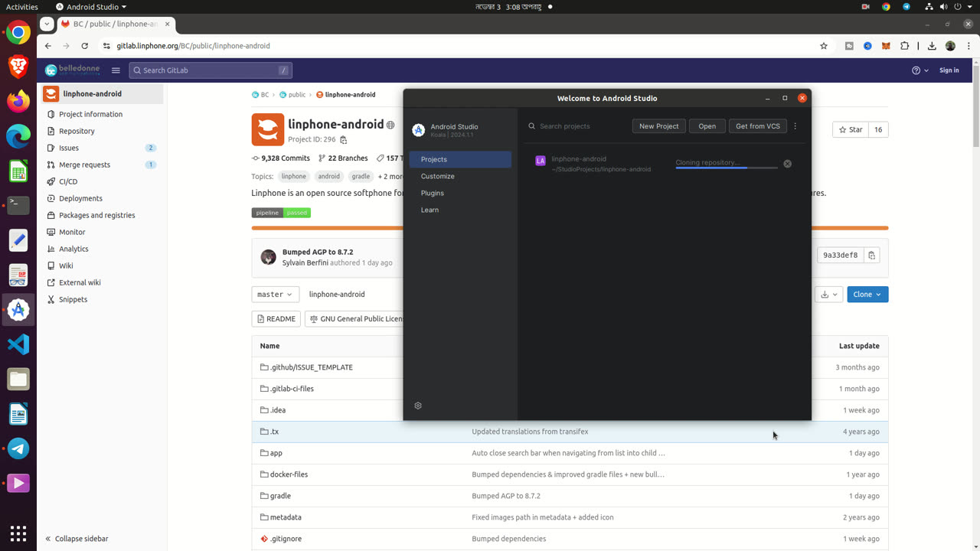Click the README button
The image size is (980, 551).
(x=276, y=319)
